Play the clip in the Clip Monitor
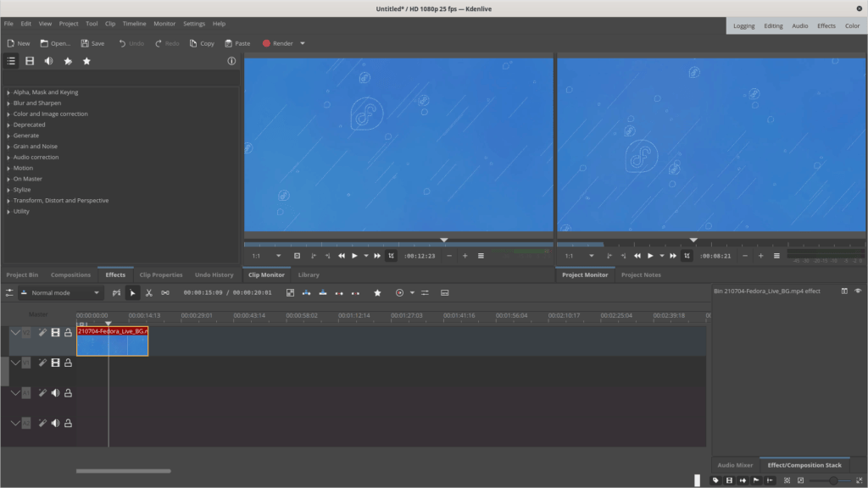 (x=354, y=255)
